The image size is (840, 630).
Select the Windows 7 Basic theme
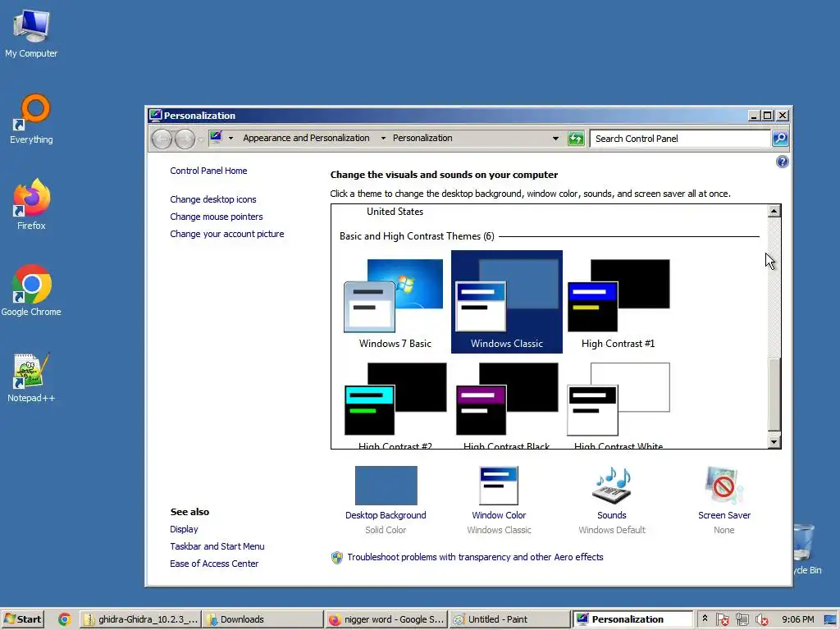tap(395, 303)
